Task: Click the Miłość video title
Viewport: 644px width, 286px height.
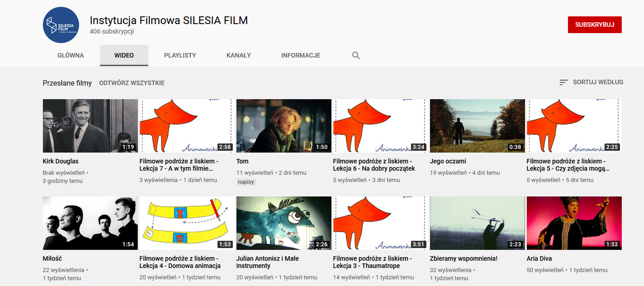Action: (x=52, y=259)
